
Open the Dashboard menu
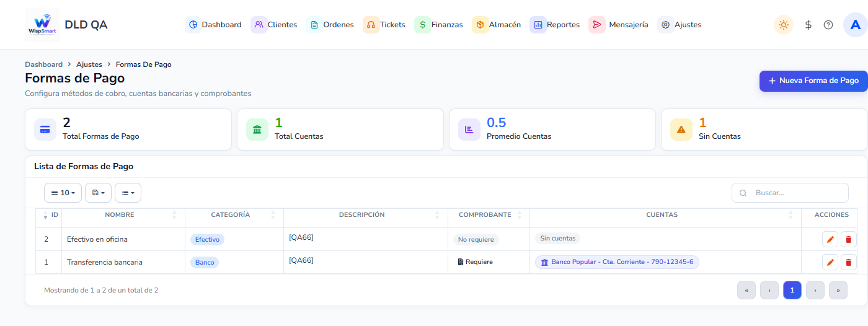click(214, 25)
